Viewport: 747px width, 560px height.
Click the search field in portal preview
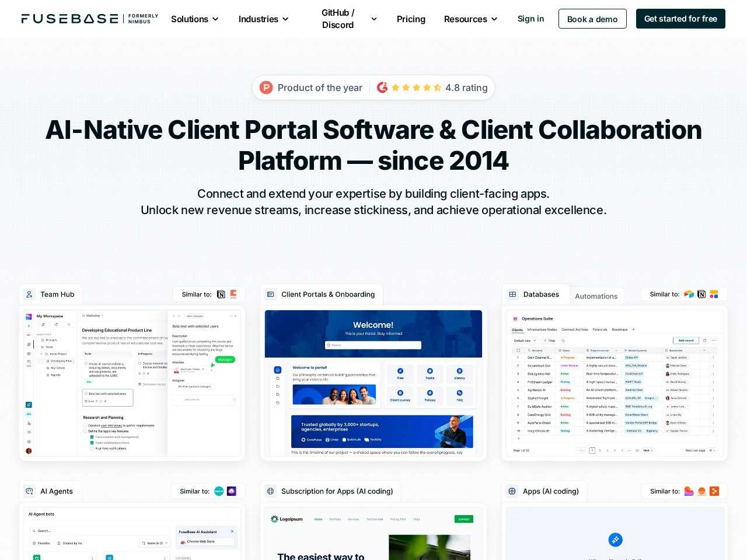point(373,345)
